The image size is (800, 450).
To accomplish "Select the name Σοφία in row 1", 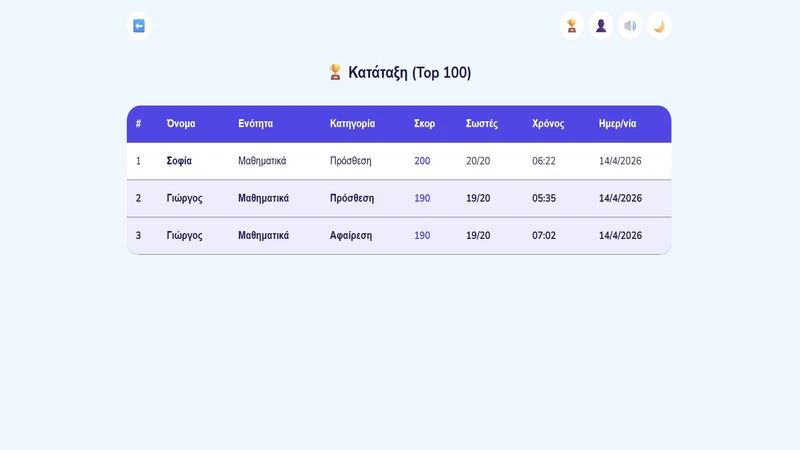I will tap(179, 161).
